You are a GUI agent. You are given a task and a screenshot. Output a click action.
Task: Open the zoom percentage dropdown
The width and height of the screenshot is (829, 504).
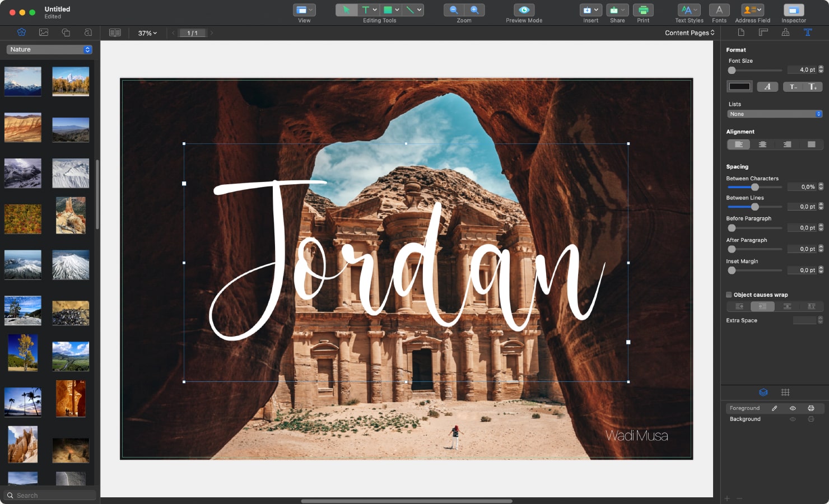[146, 32]
